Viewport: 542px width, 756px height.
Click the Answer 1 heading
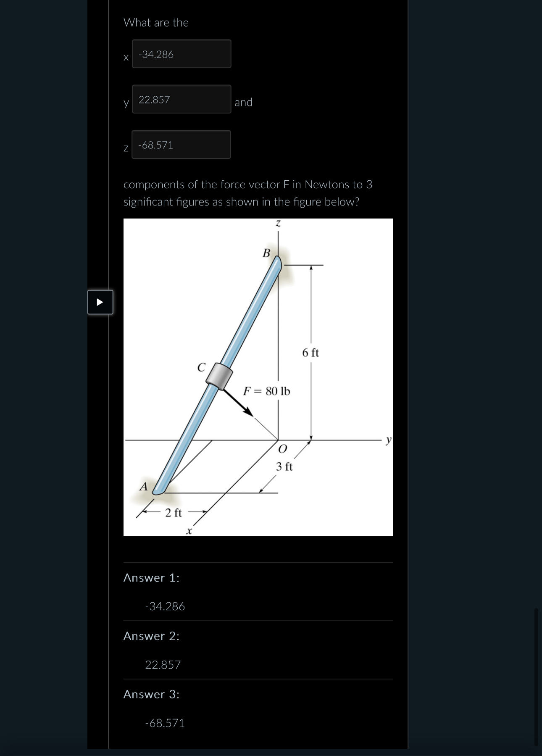pyautogui.click(x=151, y=577)
